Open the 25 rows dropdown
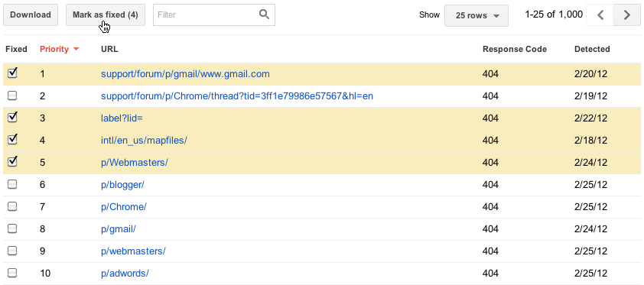Viewport: 644px width, 285px height. pyautogui.click(x=476, y=15)
